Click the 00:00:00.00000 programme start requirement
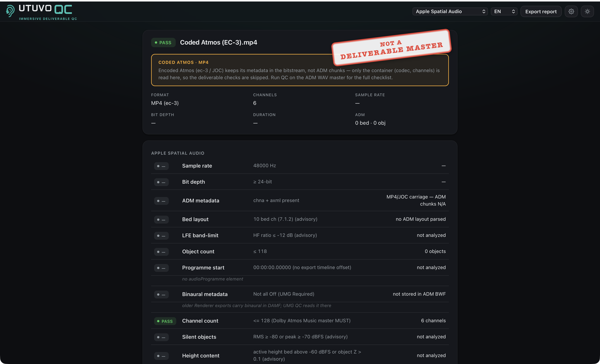The height and width of the screenshot is (364, 600). (302, 267)
